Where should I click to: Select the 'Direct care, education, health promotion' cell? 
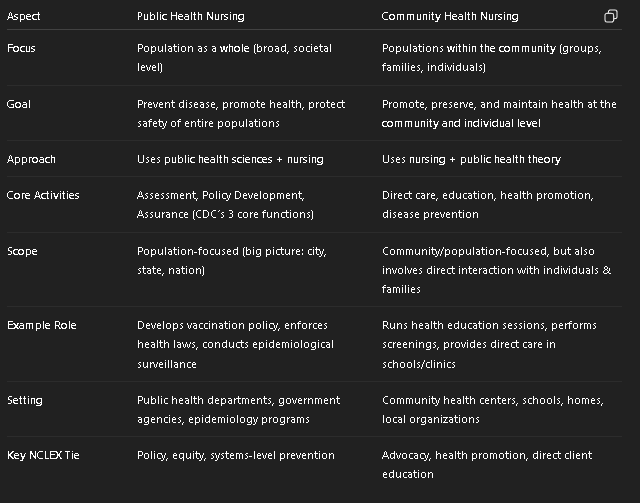(488, 205)
